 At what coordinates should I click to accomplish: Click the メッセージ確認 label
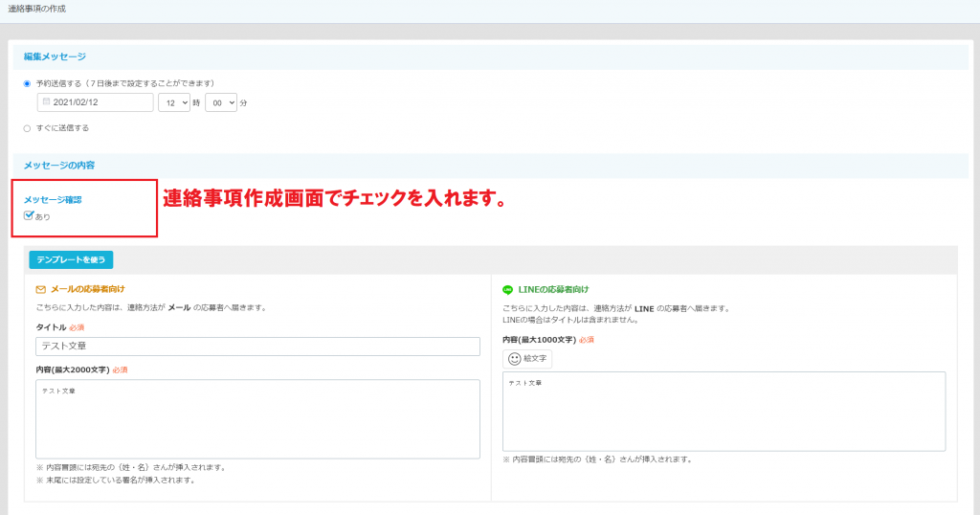(x=53, y=200)
